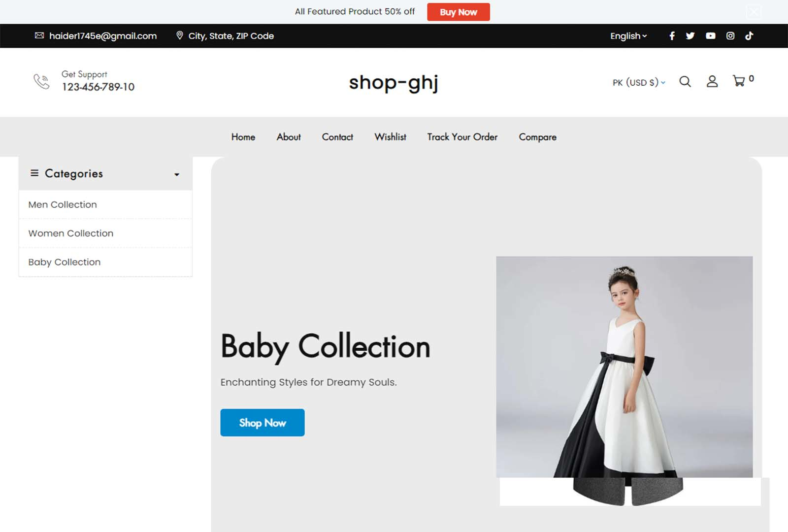Open the TikTok social icon

click(x=749, y=36)
